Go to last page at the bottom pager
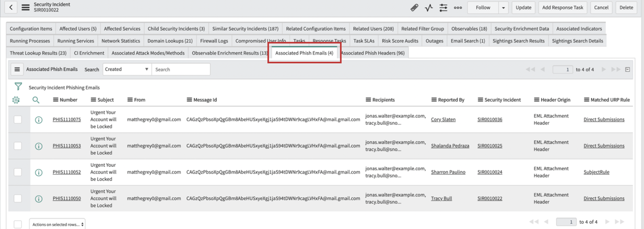 [x=619, y=222]
